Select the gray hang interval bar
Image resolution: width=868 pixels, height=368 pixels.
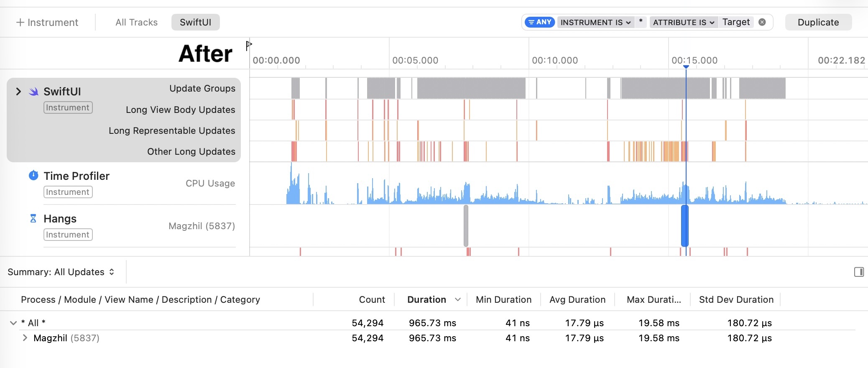(x=466, y=226)
